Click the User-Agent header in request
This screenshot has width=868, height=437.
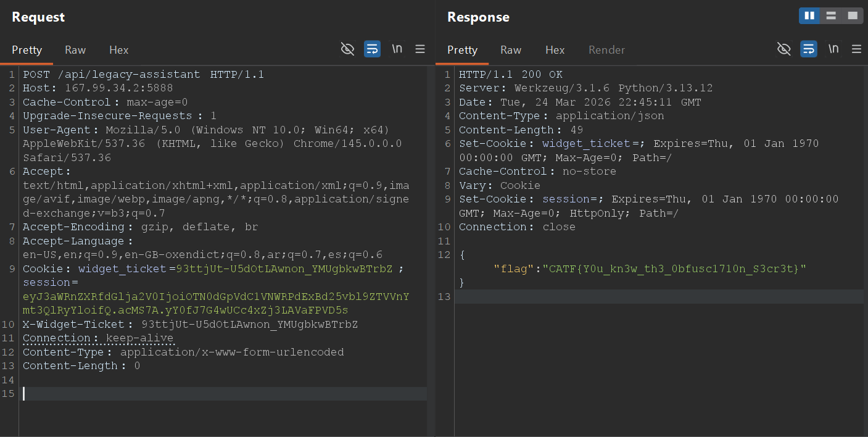(212, 144)
